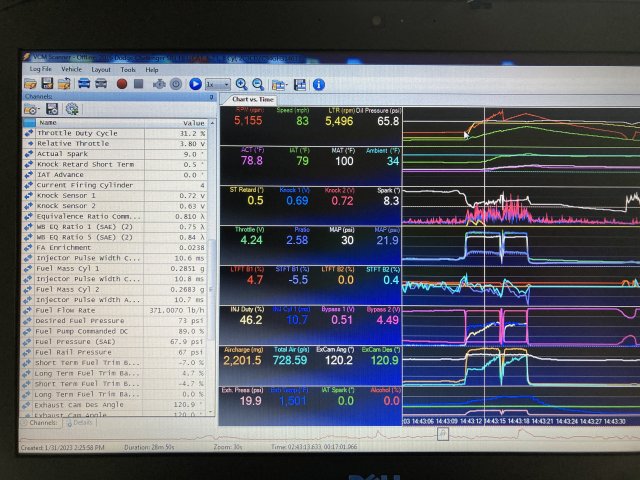Click the channel list up scroll arrow

click(212, 123)
